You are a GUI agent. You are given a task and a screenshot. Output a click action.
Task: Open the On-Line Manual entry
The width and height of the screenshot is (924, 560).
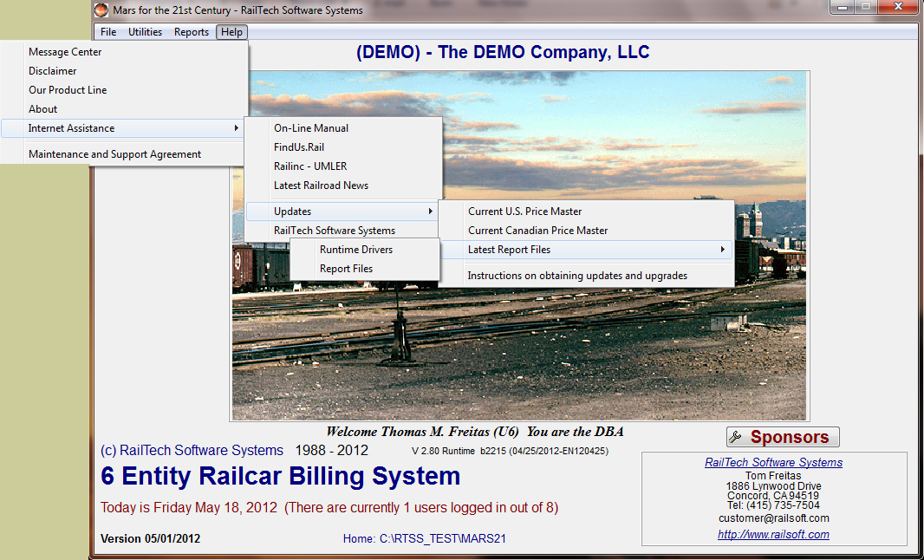[x=311, y=128]
